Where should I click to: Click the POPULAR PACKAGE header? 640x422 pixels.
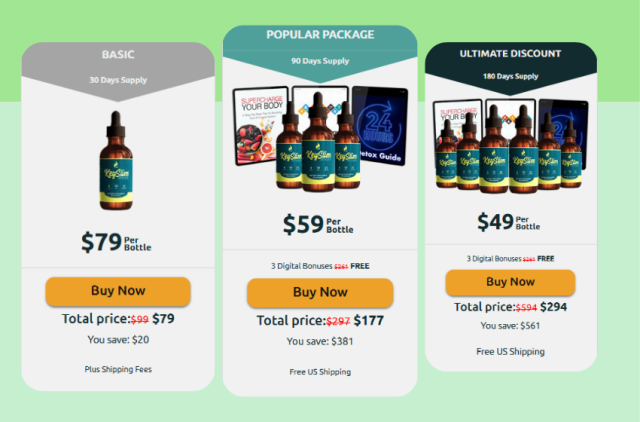[320, 35]
